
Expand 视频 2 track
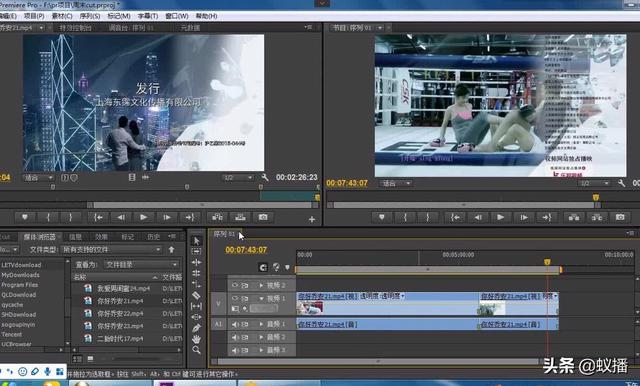coord(261,285)
